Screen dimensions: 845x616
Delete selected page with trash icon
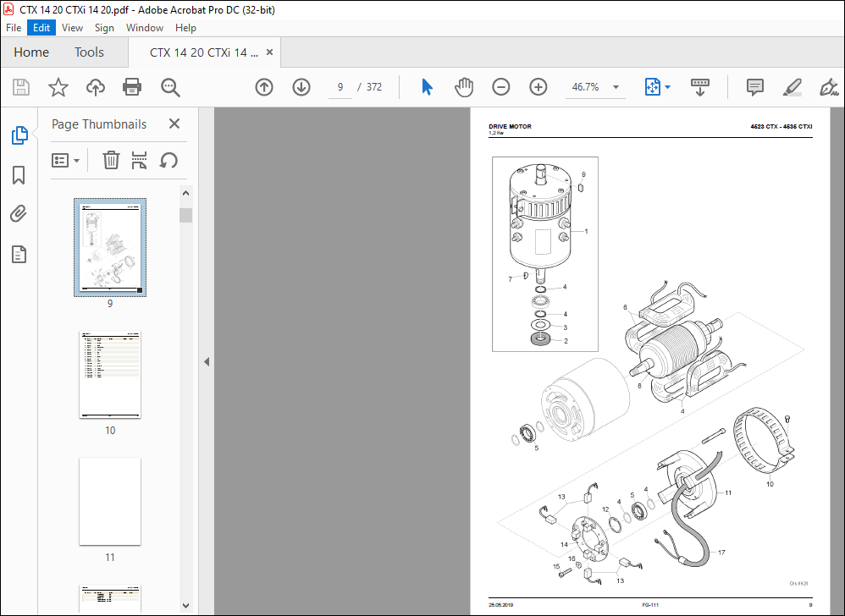(111, 161)
